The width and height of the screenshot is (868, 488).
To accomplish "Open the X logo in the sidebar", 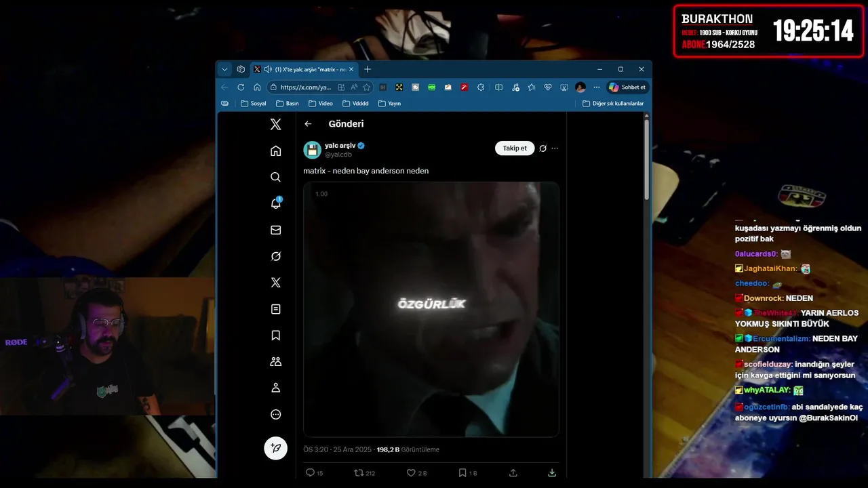I will point(275,124).
